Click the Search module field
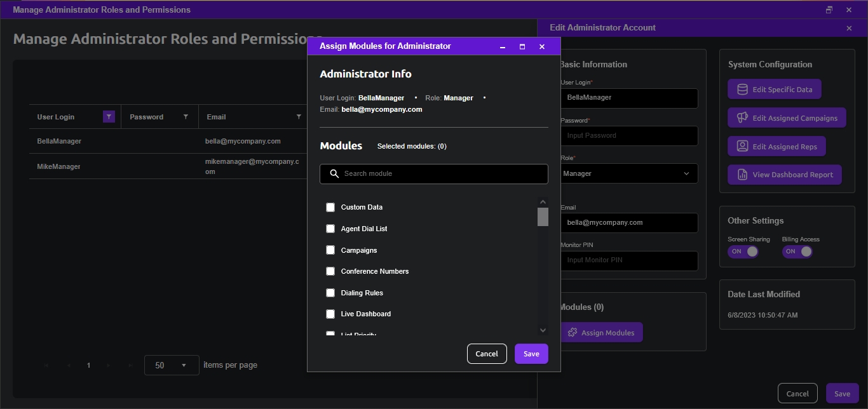Viewport: 868px width, 409px height. pyautogui.click(x=434, y=174)
